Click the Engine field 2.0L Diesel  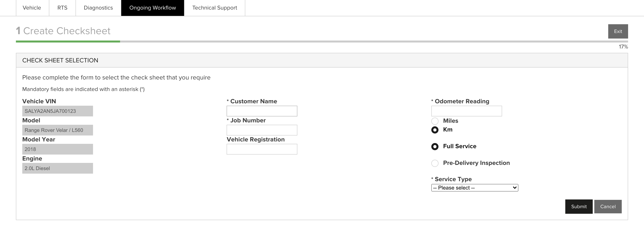(57, 168)
